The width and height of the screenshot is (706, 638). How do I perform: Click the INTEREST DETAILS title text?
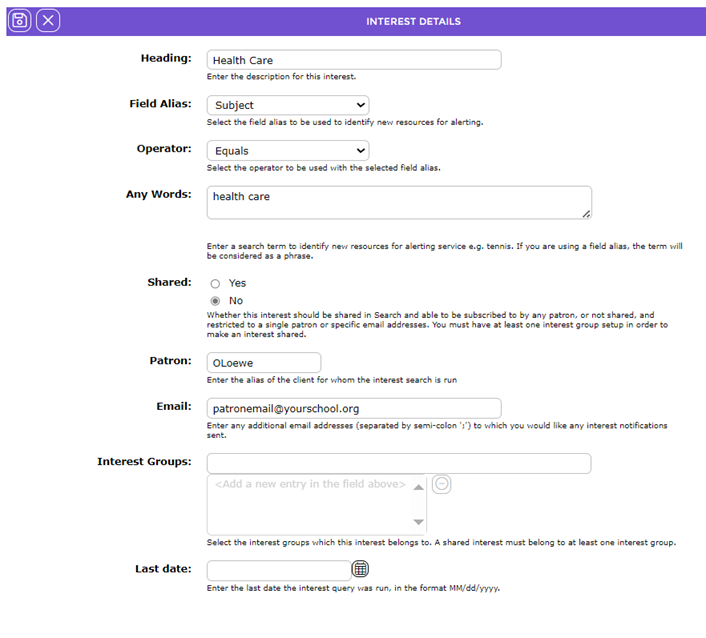tap(413, 22)
